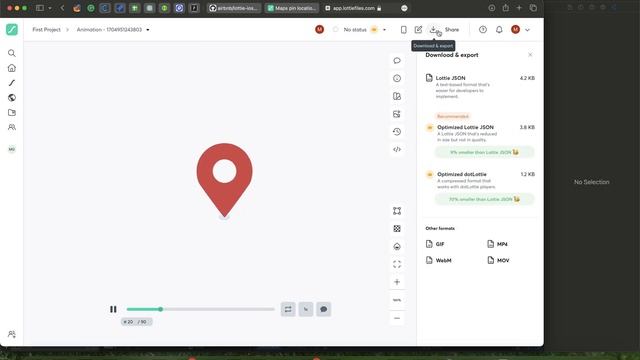Screen dimensions: 640x360
Task: Click the browser downloads icon
Action: click(x=492, y=8)
